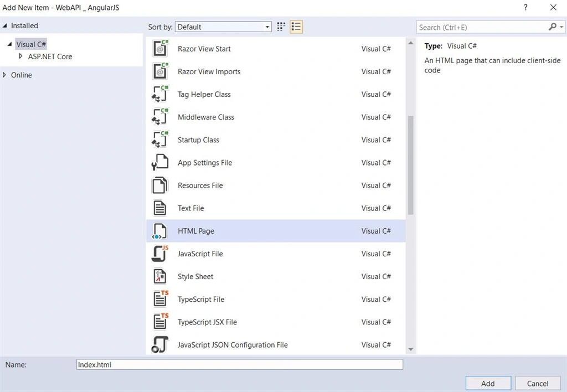Click 'Visual C#' in the Style Sheet row

coord(376,277)
